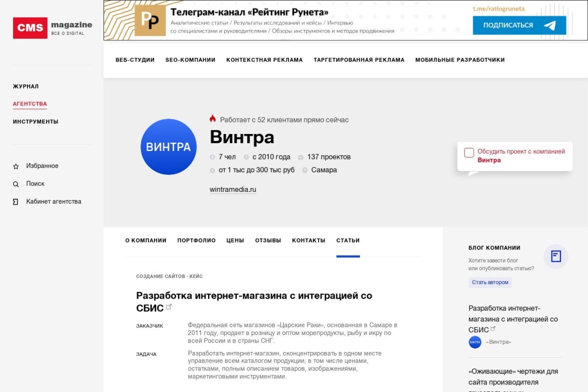Image resolution: width=588 pixels, height=392 pixels.
Task: Click the small Винтра avatar in blog sidebar
Action: [475, 342]
